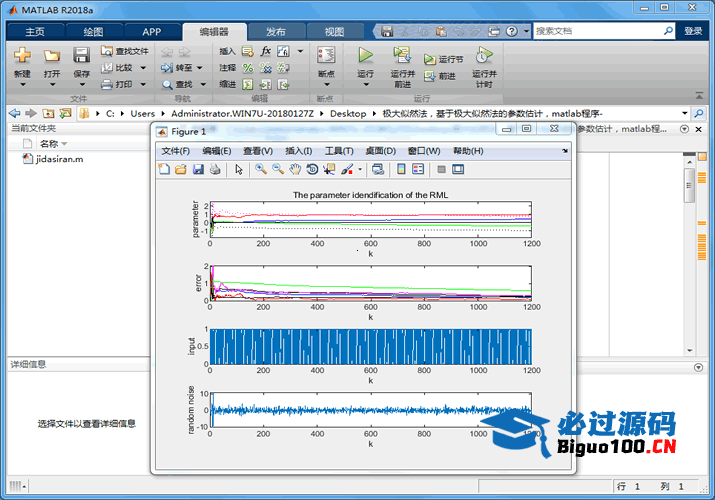Click the New script plus icon
The height and width of the screenshot is (500, 715).
tap(22, 56)
